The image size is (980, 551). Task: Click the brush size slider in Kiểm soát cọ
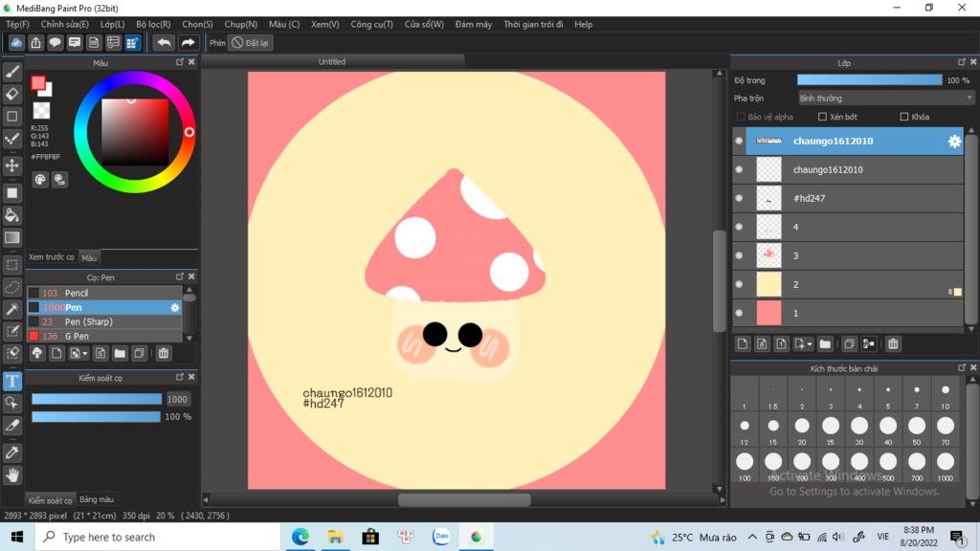(97, 399)
